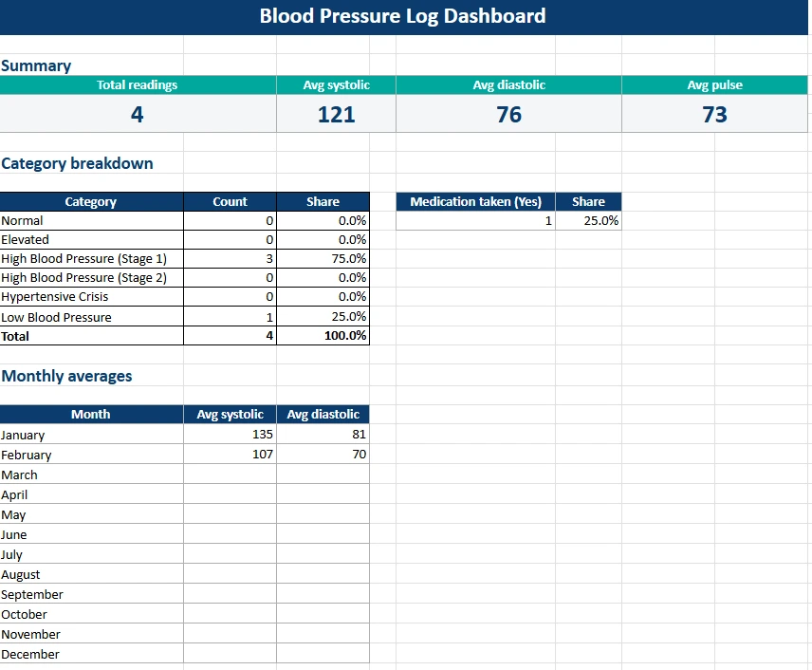Image resolution: width=812 pixels, height=670 pixels.
Task: Select the Avg pulse value 73
Action: click(x=714, y=113)
